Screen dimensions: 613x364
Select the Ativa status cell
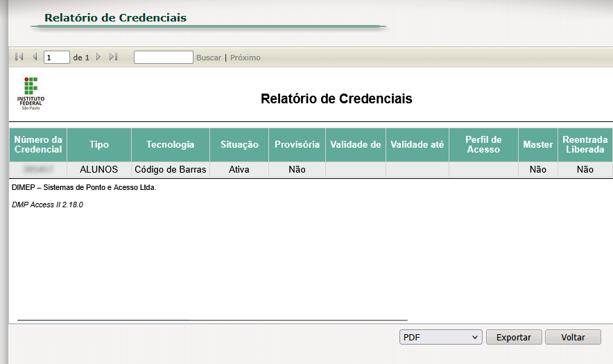coord(239,169)
